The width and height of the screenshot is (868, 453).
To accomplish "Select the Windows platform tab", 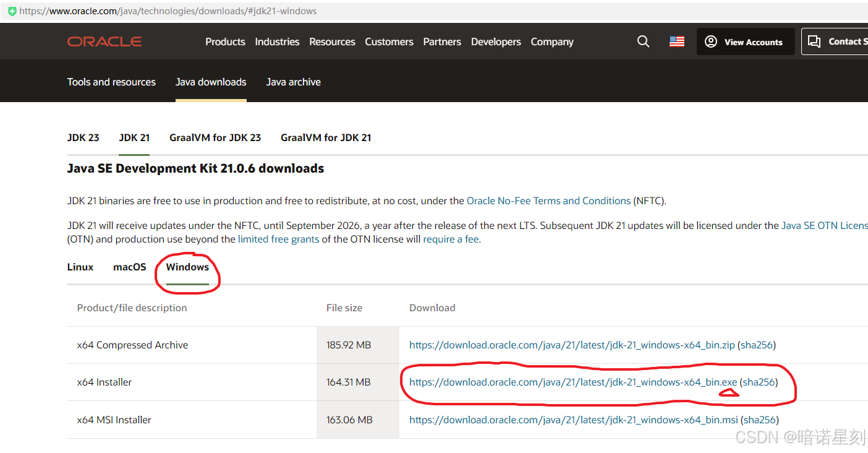I will 187,267.
